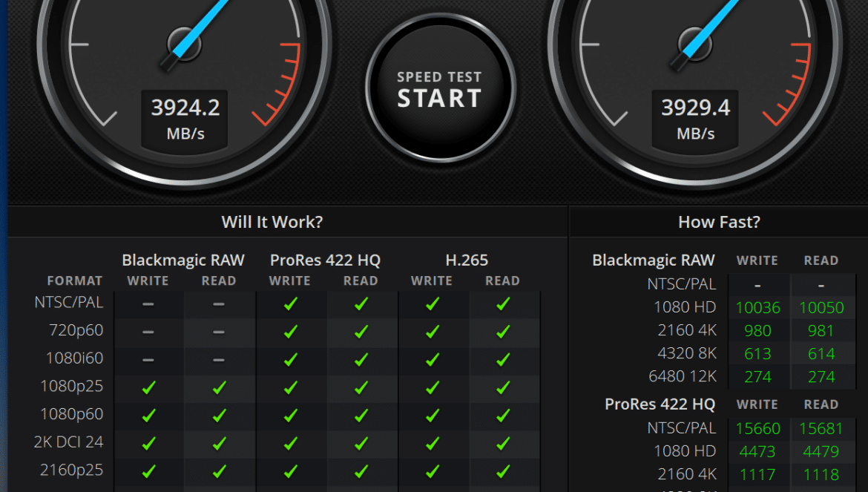Click the "980" write value

click(758, 331)
